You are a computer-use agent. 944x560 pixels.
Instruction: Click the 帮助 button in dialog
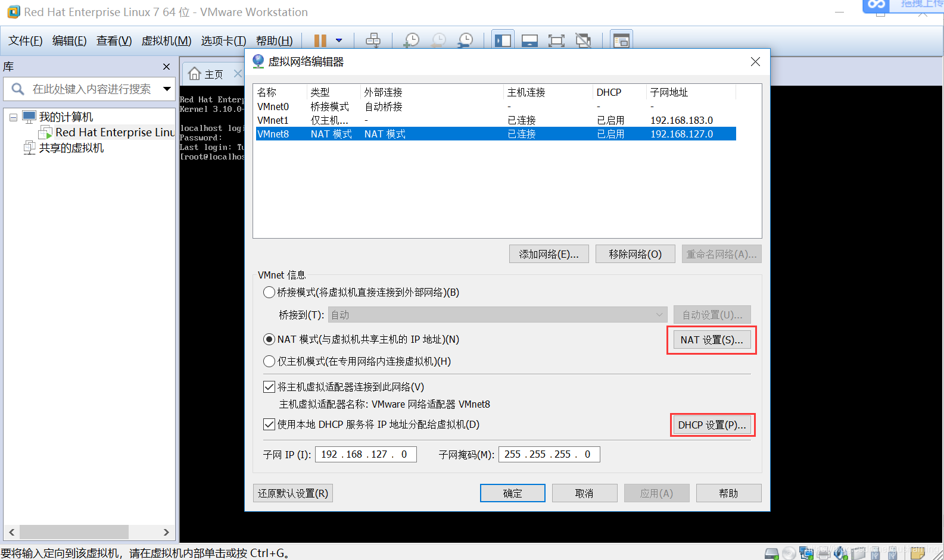pos(728,493)
